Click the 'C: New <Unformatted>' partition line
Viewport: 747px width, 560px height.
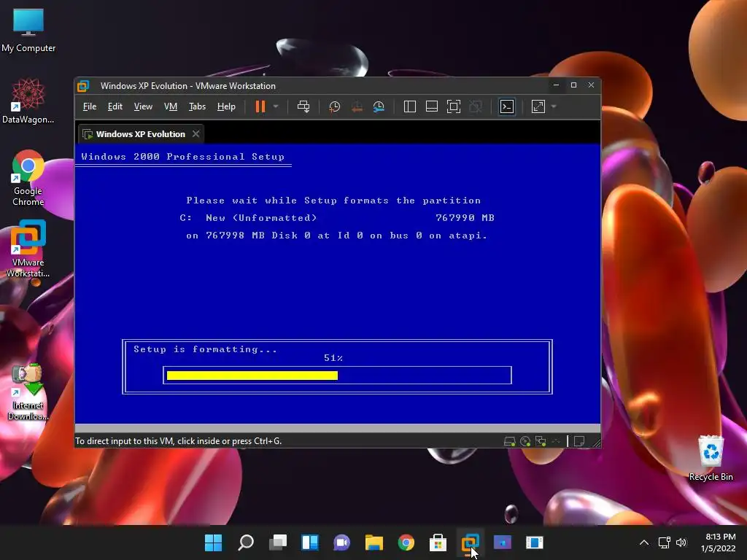(337, 218)
